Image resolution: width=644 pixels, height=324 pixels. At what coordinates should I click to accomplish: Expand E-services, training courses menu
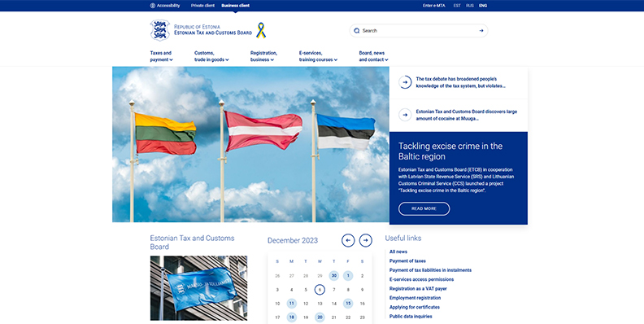tap(318, 56)
